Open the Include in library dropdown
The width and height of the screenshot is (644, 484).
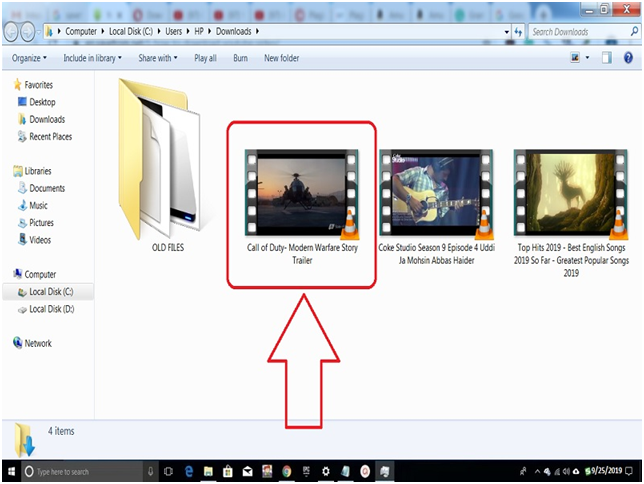[x=92, y=58]
